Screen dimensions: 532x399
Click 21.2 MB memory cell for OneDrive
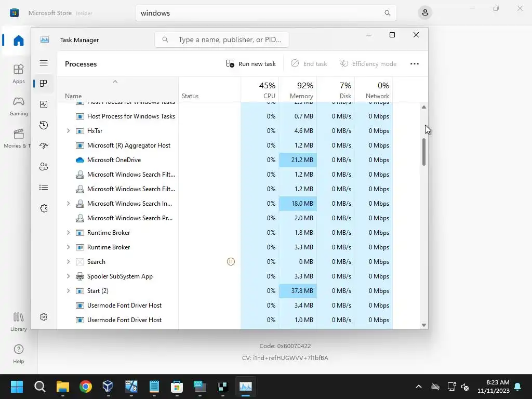pos(298,160)
